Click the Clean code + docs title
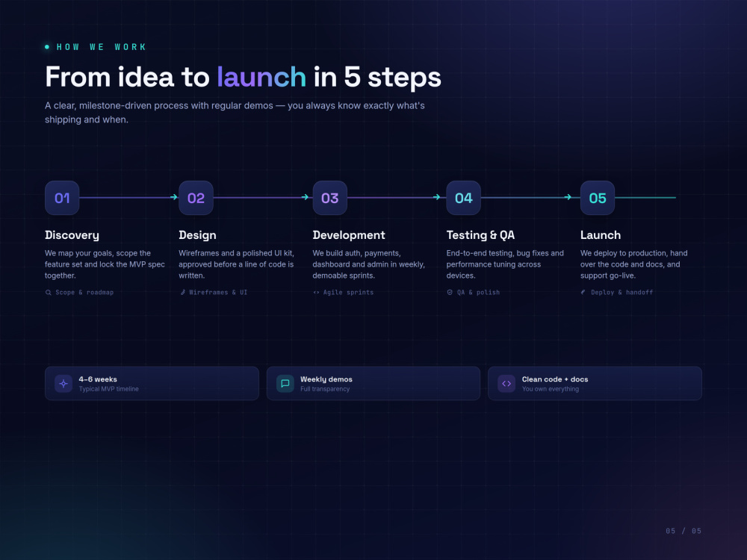The image size is (747, 560). (x=555, y=379)
